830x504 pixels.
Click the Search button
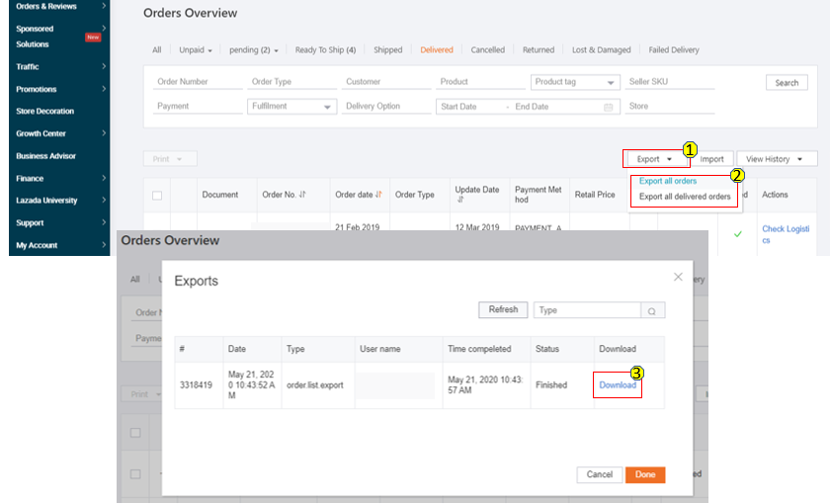tap(787, 83)
